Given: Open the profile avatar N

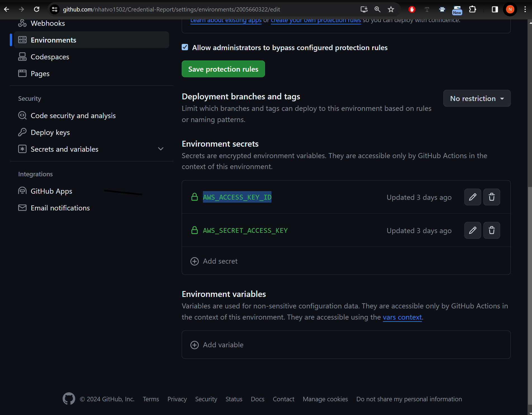Looking at the screenshot, I should pos(510,9).
